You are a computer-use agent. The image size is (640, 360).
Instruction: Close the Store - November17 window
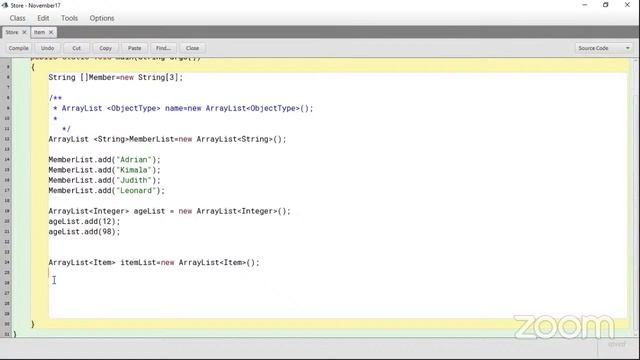627,5
